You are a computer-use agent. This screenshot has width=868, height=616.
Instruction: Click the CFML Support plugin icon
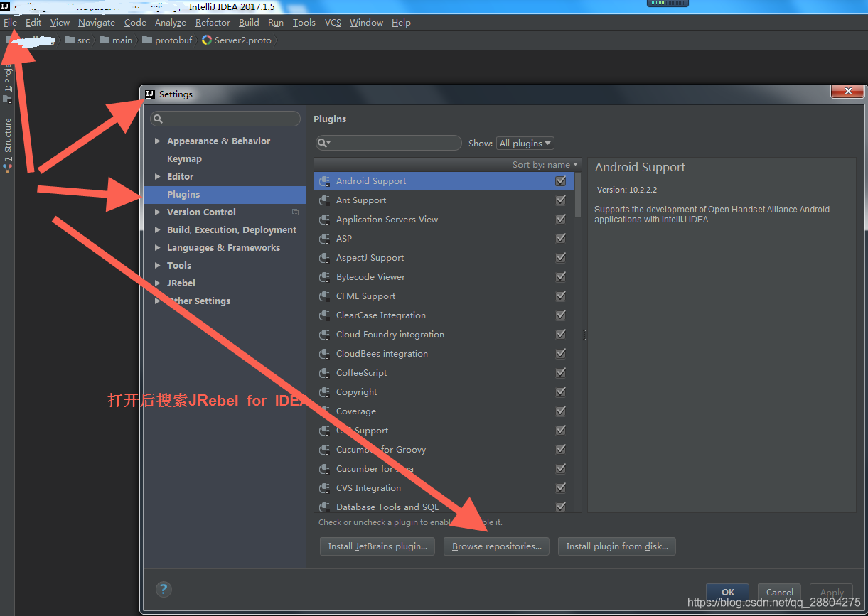pyautogui.click(x=324, y=296)
